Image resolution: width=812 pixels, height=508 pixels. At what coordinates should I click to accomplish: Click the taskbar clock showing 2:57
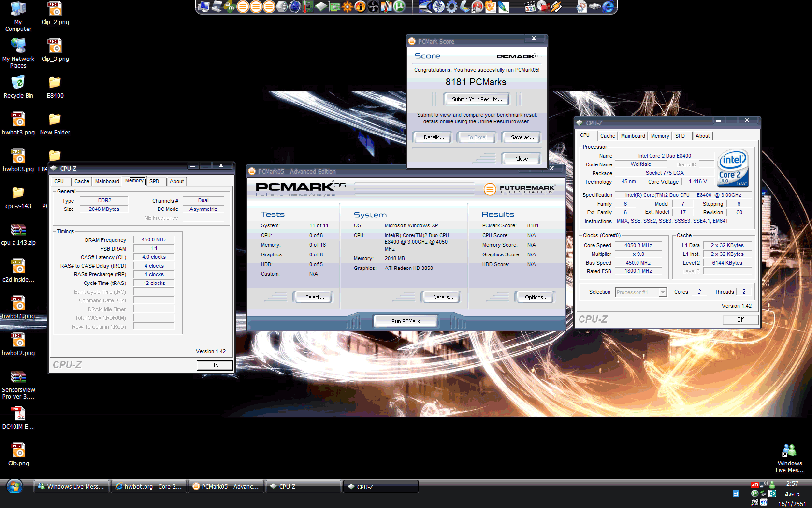(792, 484)
